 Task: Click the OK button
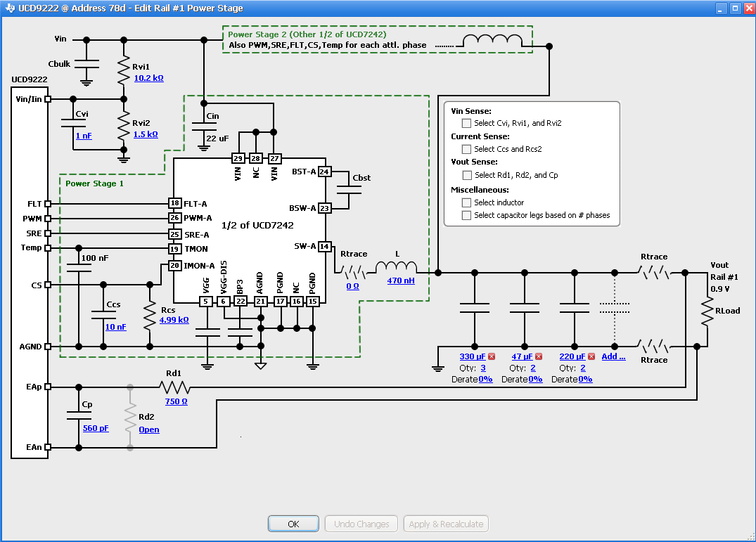click(293, 523)
